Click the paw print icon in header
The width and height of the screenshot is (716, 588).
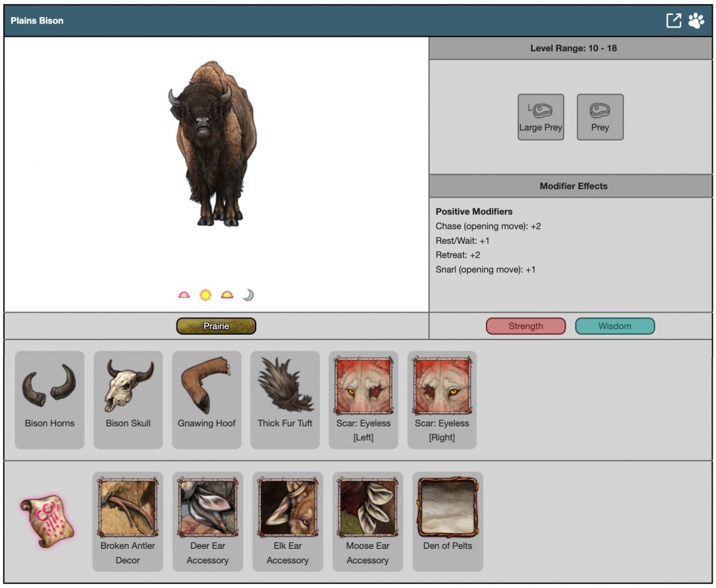click(x=696, y=20)
